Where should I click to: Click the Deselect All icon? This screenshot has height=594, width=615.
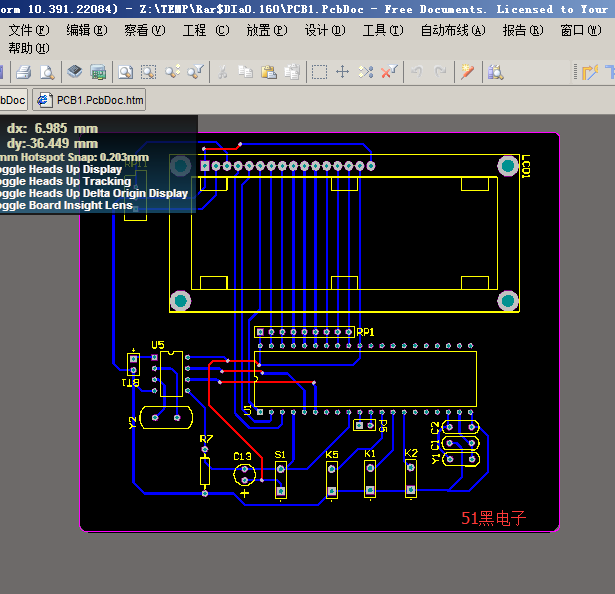(366, 72)
